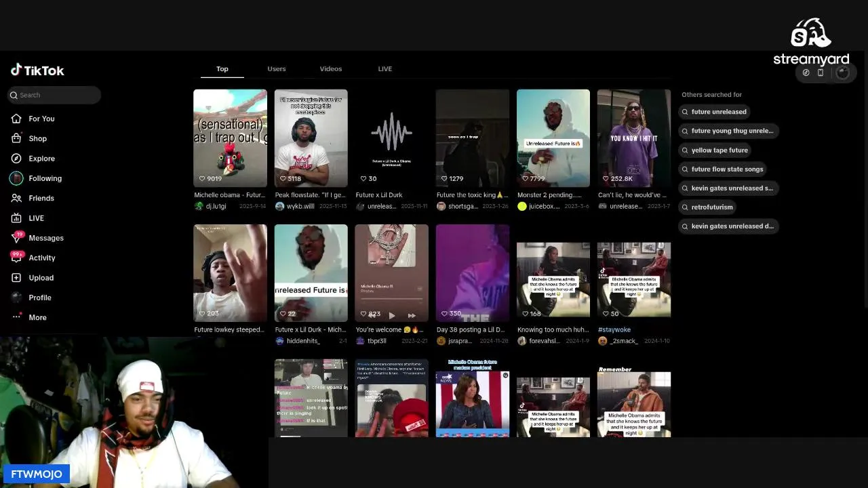Open the #staywoke hashtag link
Viewport: 868px width, 488px height.
[x=614, y=330]
